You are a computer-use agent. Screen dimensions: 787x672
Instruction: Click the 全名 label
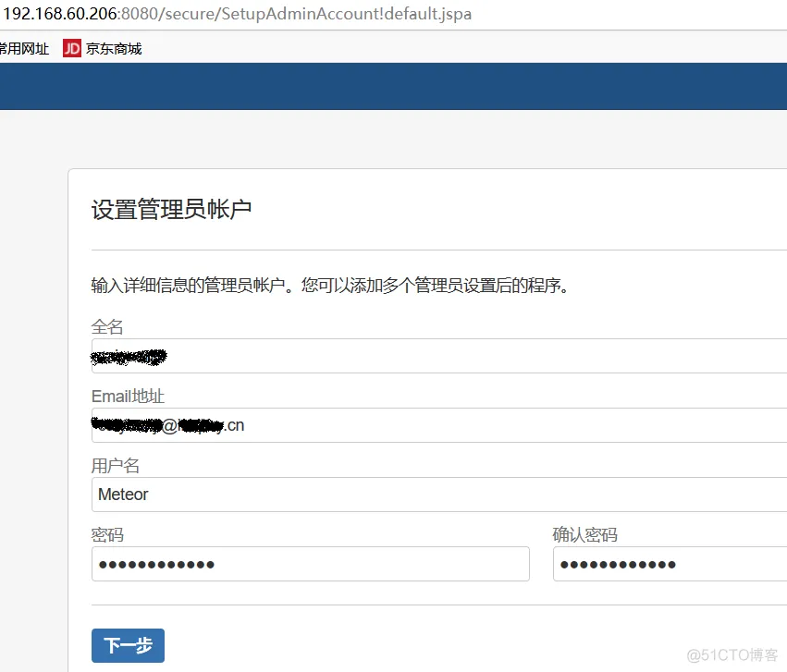coord(107,327)
